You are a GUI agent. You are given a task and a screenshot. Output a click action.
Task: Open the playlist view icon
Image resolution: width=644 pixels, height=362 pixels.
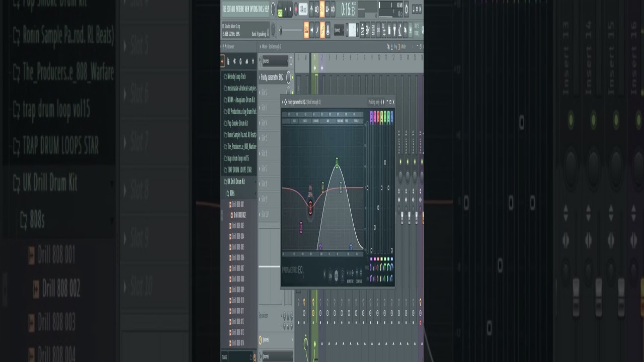tap(362, 30)
